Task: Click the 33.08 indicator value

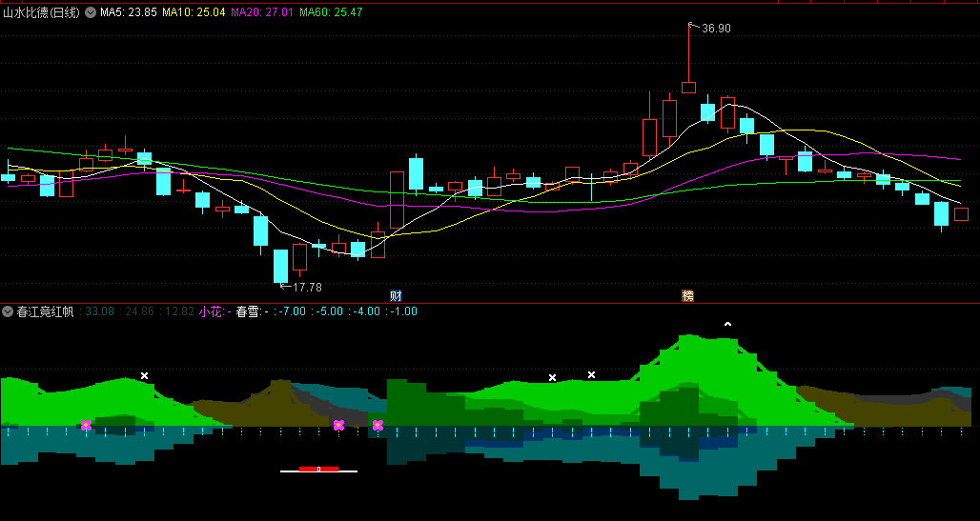Action: tap(99, 311)
